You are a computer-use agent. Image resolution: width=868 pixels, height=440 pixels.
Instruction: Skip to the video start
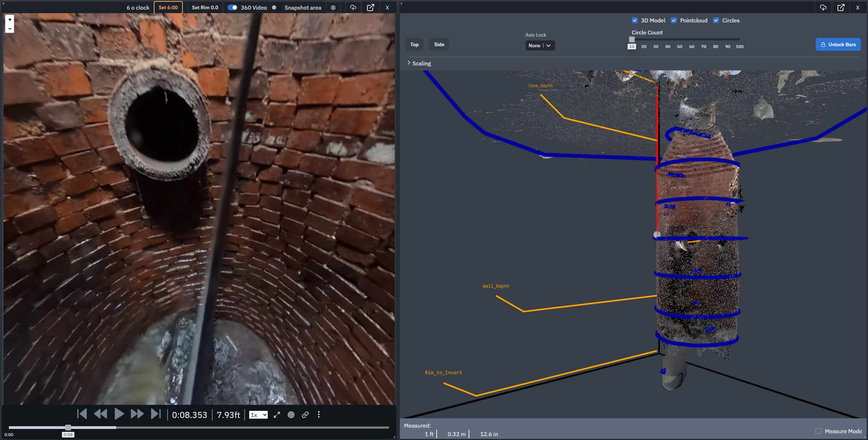[82, 414]
